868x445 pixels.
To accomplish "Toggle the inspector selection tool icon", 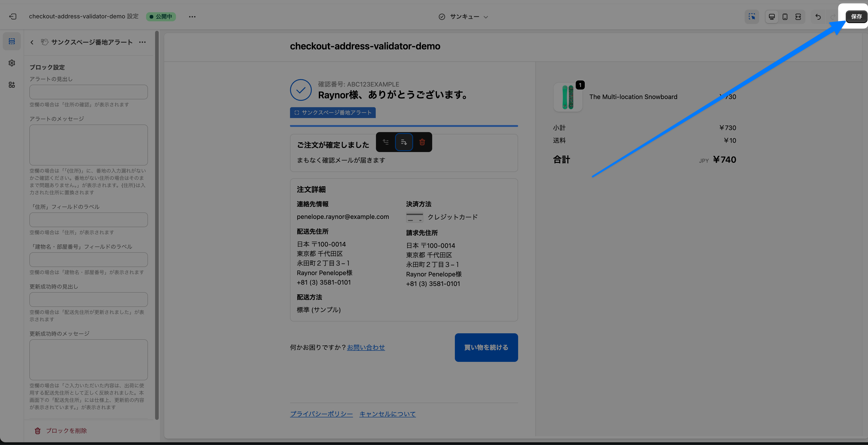I will 751,17.
